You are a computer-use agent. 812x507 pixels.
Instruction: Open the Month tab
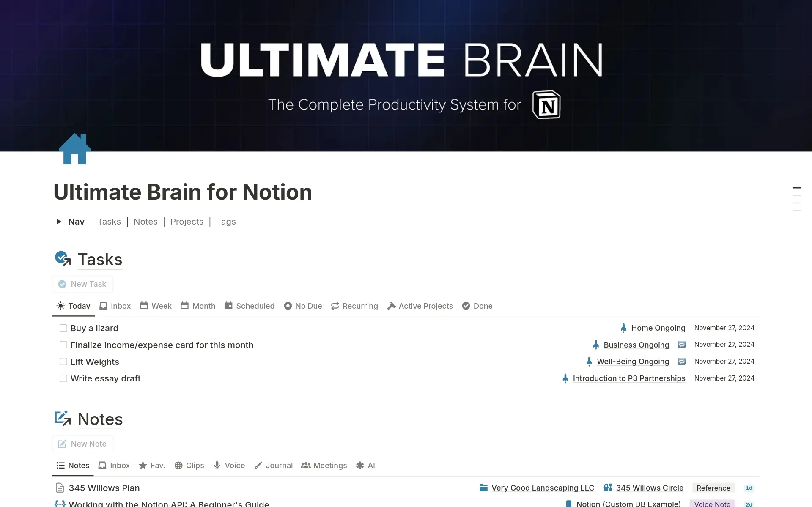[198, 306]
